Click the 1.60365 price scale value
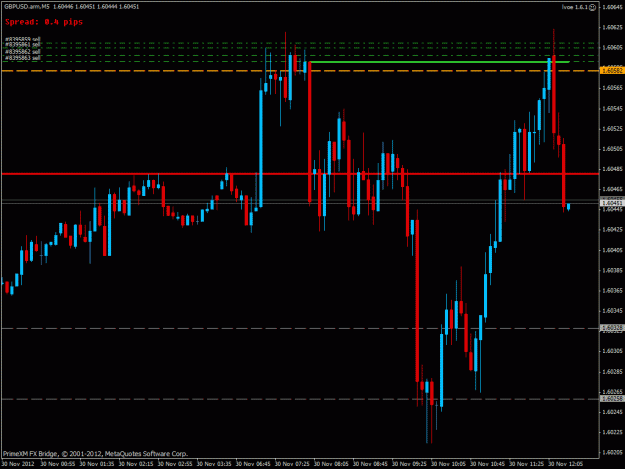 point(612,291)
